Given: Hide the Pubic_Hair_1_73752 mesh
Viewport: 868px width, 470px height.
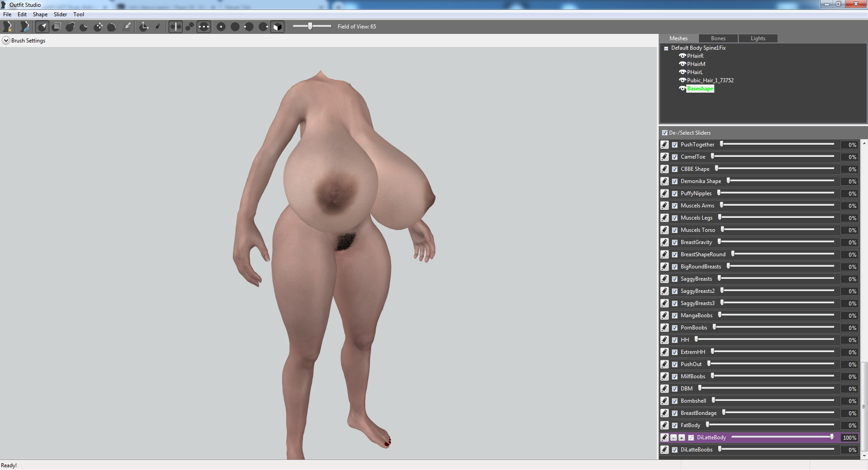Looking at the screenshot, I should coord(683,80).
